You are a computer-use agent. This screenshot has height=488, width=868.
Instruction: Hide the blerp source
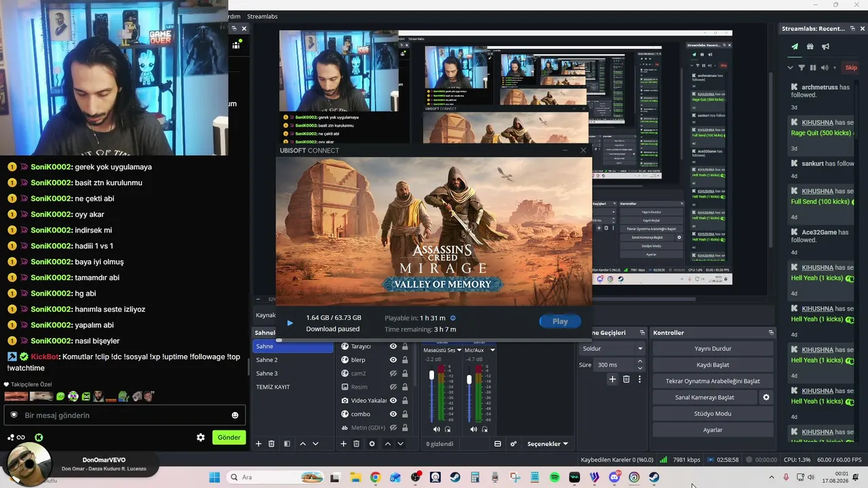393,360
